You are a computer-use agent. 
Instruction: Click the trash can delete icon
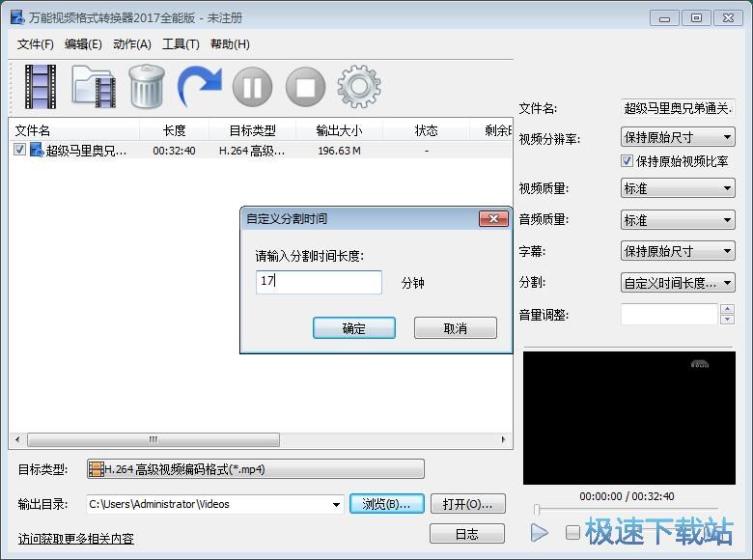[x=147, y=87]
